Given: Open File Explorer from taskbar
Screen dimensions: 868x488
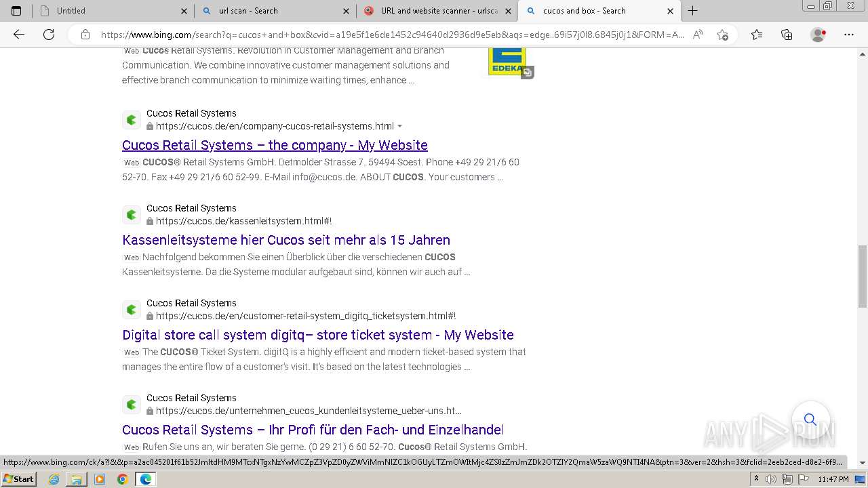Looking at the screenshot, I should (77, 479).
